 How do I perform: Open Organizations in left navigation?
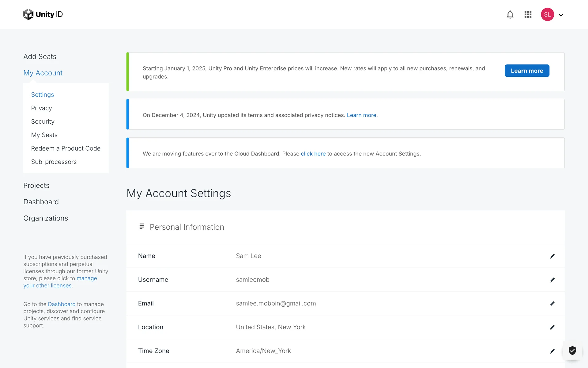pos(46,218)
